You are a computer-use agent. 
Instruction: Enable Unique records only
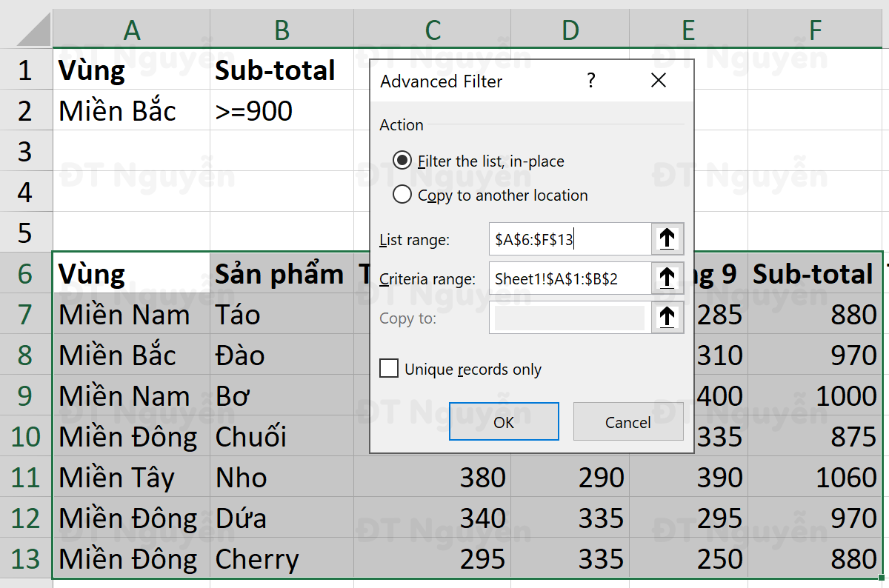(x=388, y=368)
